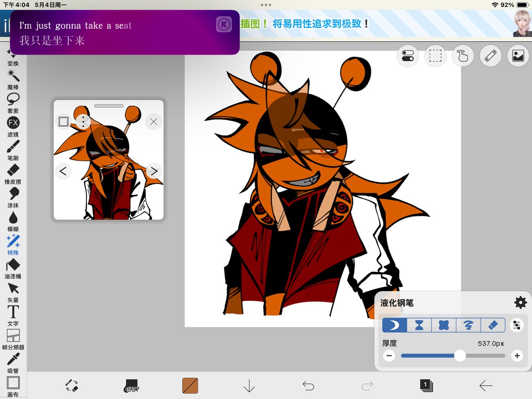
Task: Select the Vector (矢量) arrow tool
Action: coord(13,292)
